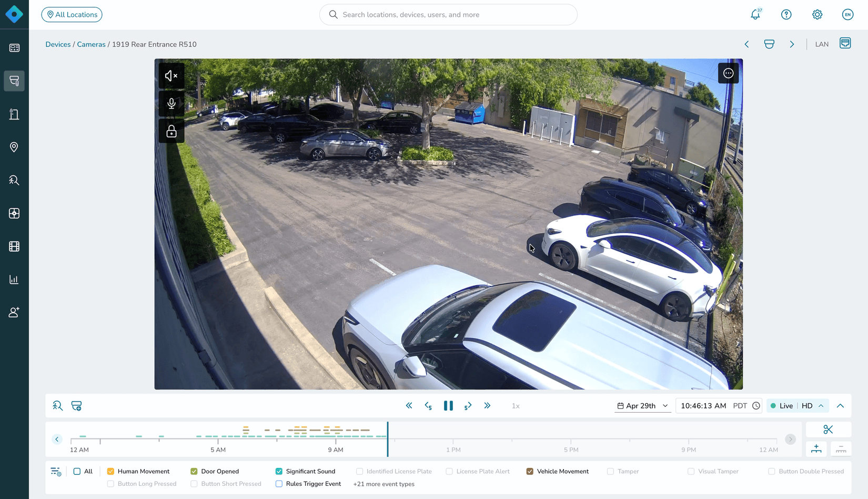
Task: Enable the Rules Trigger Event checkbox
Action: pyautogui.click(x=279, y=484)
